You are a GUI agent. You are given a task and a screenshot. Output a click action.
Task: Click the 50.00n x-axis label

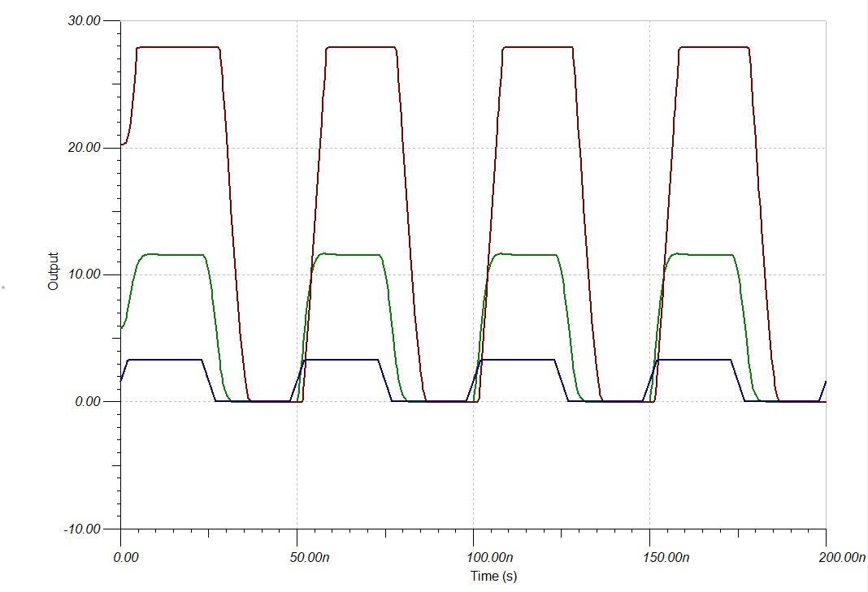(x=310, y=557)
